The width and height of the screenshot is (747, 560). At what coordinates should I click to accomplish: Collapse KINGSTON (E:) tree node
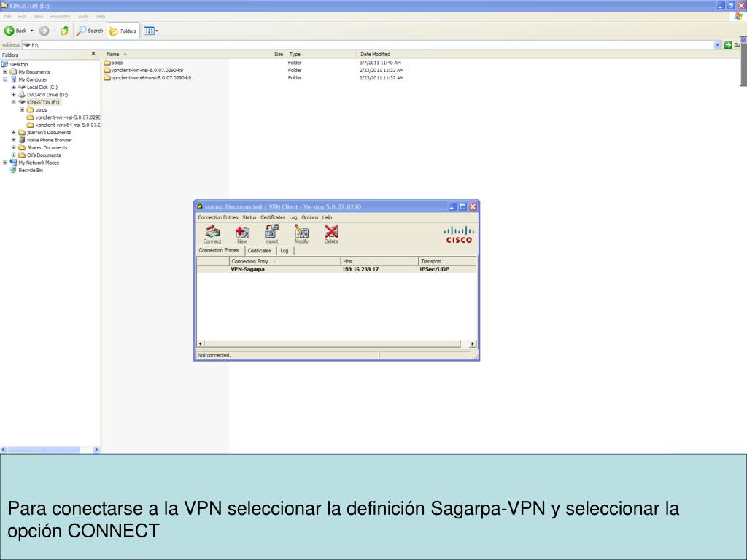tap(14, 102)
